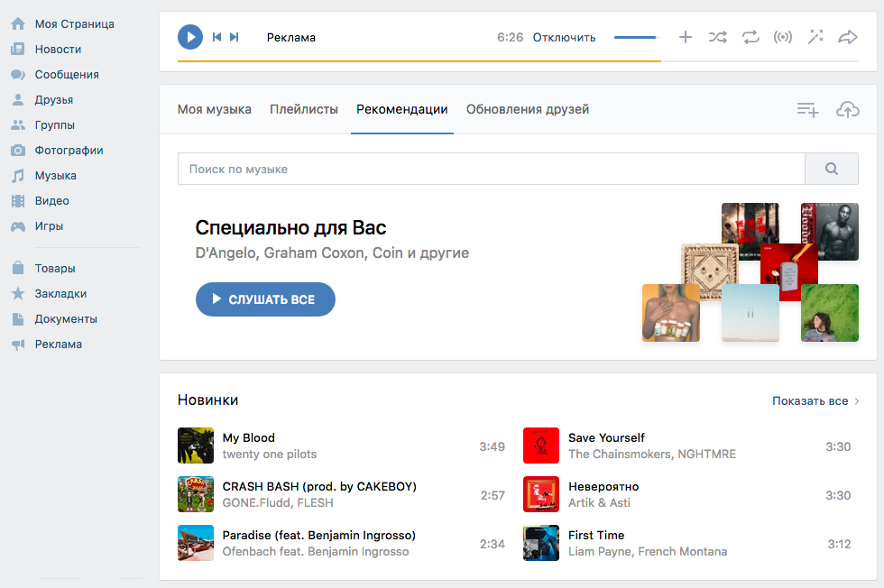
Task: Click the megaphone icon beside Реклама
Action: (18, 345)
